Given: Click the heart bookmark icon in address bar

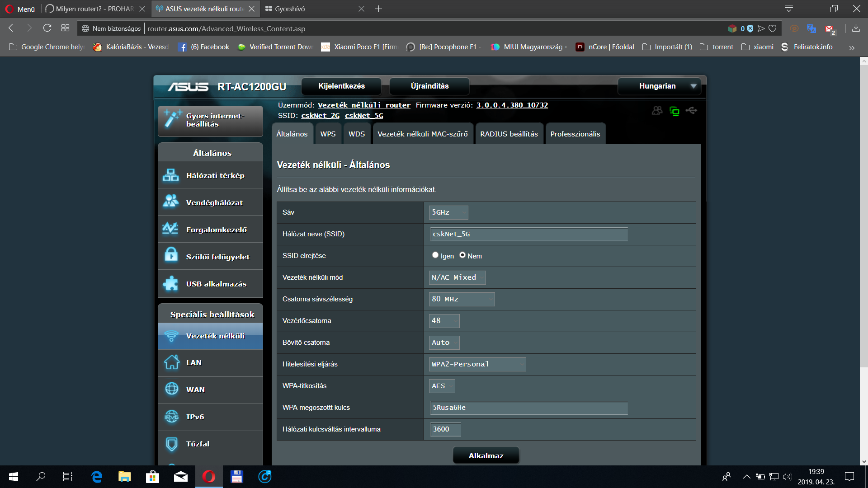Looking at the screenshot, I should [x=773, y=28].
